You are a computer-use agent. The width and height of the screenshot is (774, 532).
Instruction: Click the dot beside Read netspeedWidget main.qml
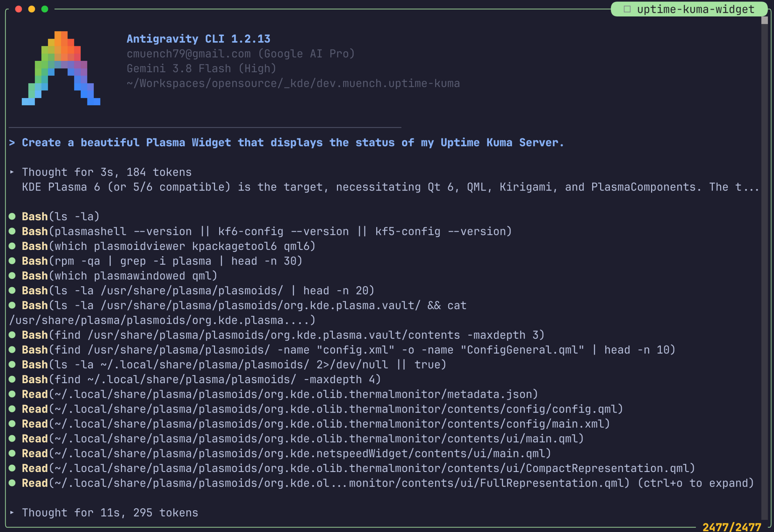click(12, 453)
